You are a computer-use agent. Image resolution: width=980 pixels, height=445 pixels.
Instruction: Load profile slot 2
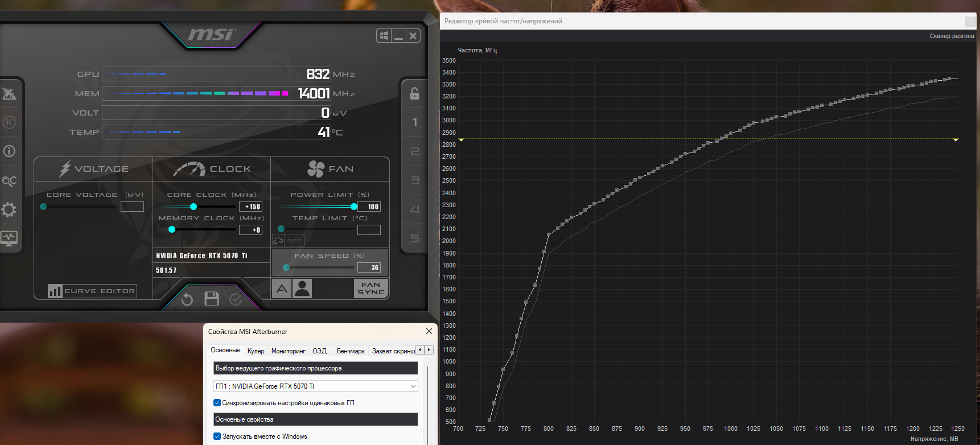pyautogui.click(x=415, y=151)
